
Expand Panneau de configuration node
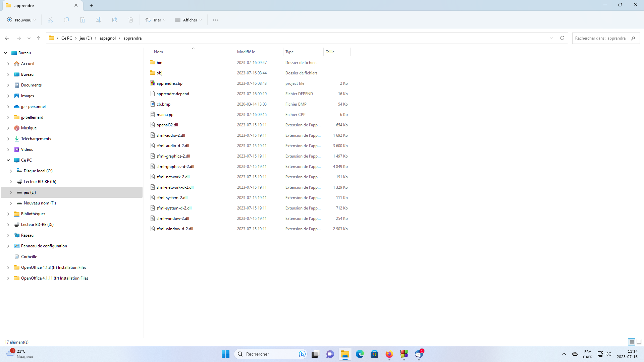8,246
